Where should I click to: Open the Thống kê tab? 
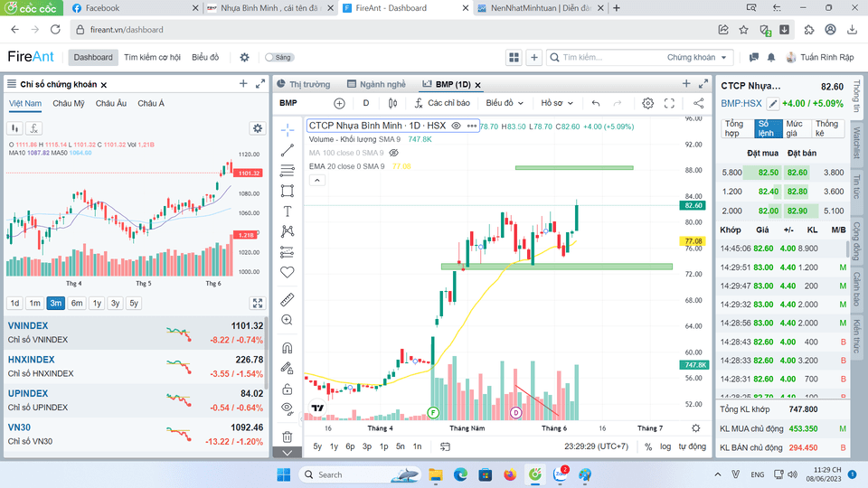(827, 128)
